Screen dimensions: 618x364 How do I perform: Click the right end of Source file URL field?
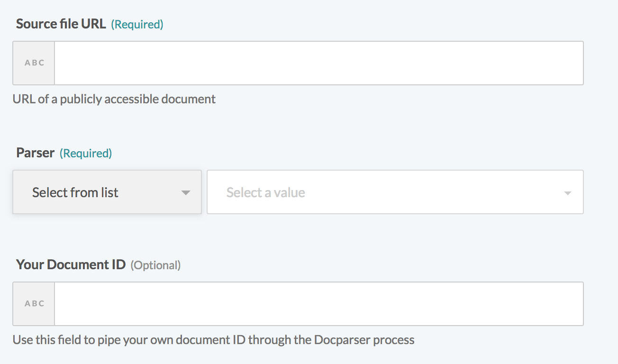coord(569,63)
